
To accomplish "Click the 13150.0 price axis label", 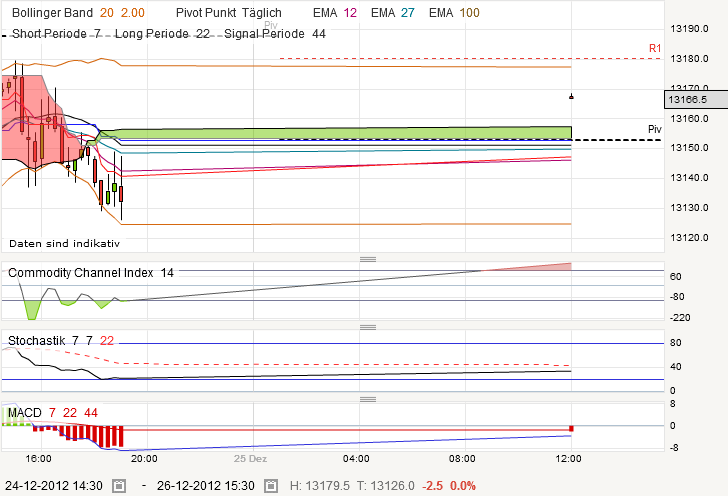I will coord(689,148).
